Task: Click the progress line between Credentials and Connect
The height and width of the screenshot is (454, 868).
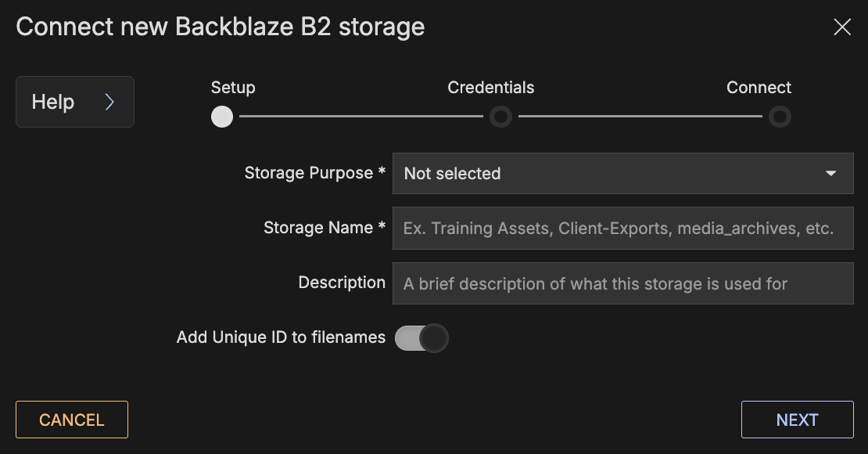Action: coord(640,117)
